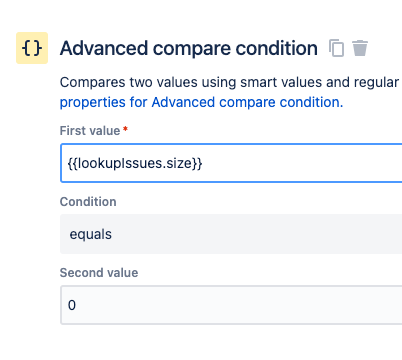Click the 0 in Second value box
Viewport: 402px width, 360px height.
pos(72,305)
